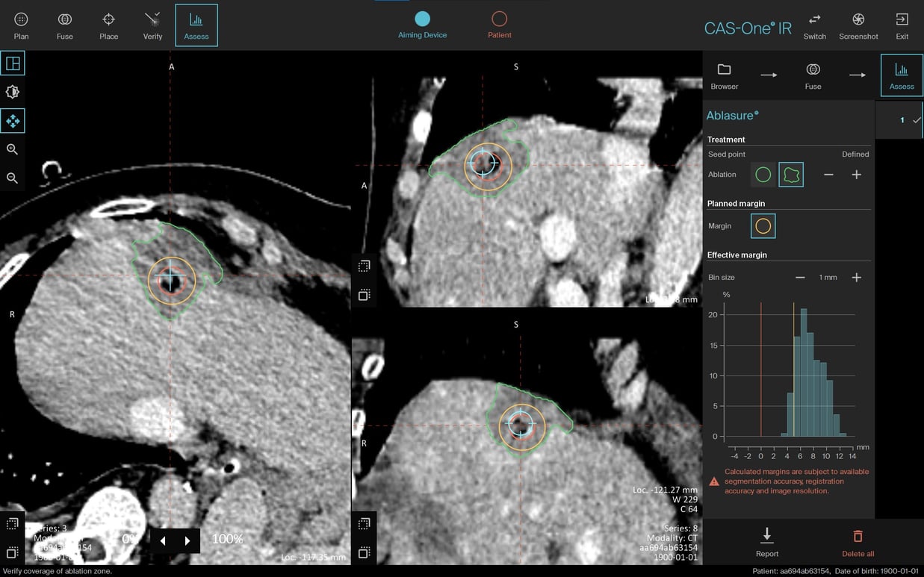Click the 'Defined' status label

(x=855, y=155)
